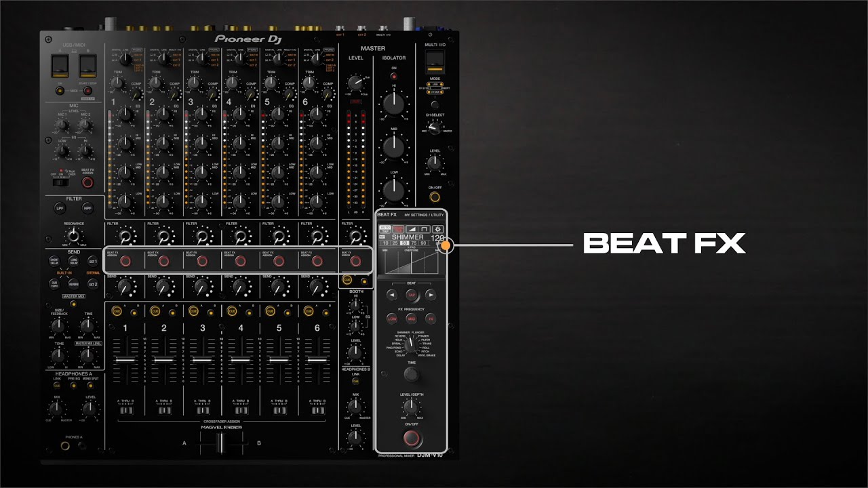
Task: Flip channel 1 crossfader assign switch
Action: tap(125, 410)
